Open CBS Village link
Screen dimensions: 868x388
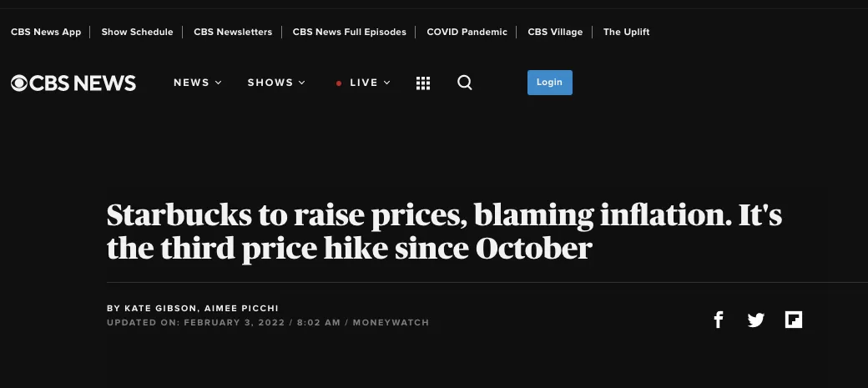(555, 32)
